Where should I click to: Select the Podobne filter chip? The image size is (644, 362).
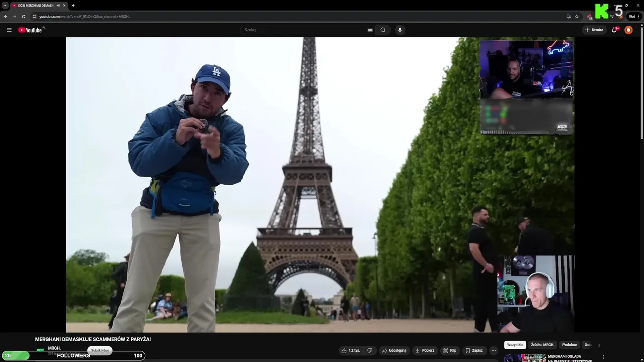point(570,345)
